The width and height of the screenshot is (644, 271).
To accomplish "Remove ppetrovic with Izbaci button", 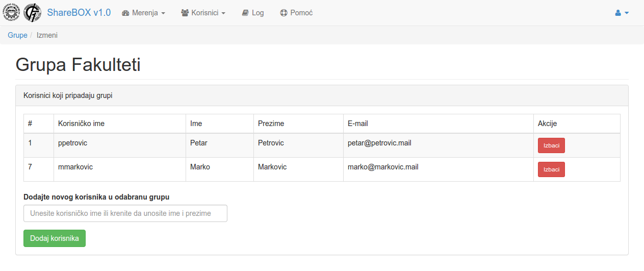I will (551, 145).
